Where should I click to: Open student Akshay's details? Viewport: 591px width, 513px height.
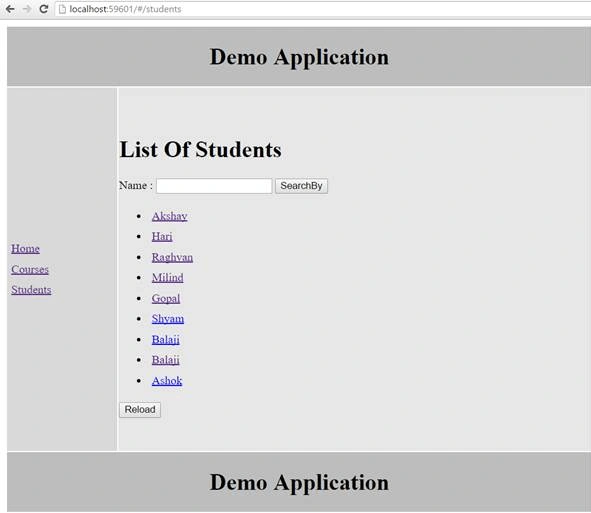click(170, 216)
